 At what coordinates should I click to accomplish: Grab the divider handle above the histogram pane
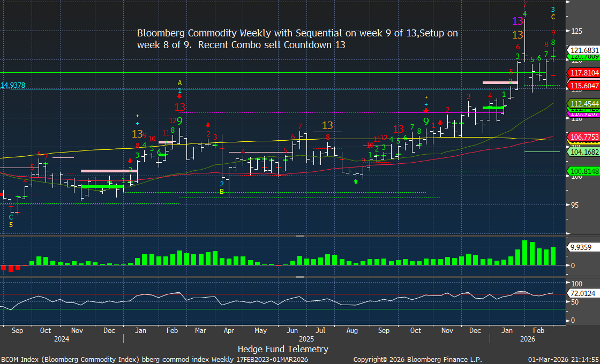(x=299, y=236)
